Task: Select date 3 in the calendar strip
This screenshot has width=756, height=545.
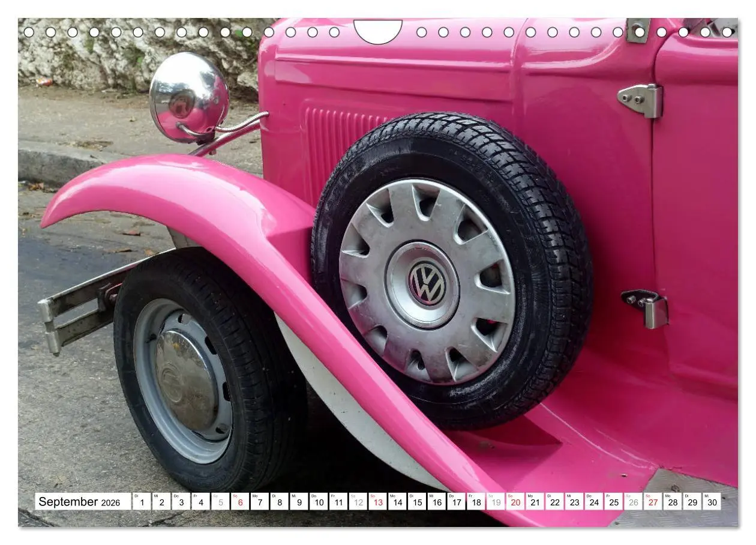Action: pyautogui.click(x=181, y=502)
